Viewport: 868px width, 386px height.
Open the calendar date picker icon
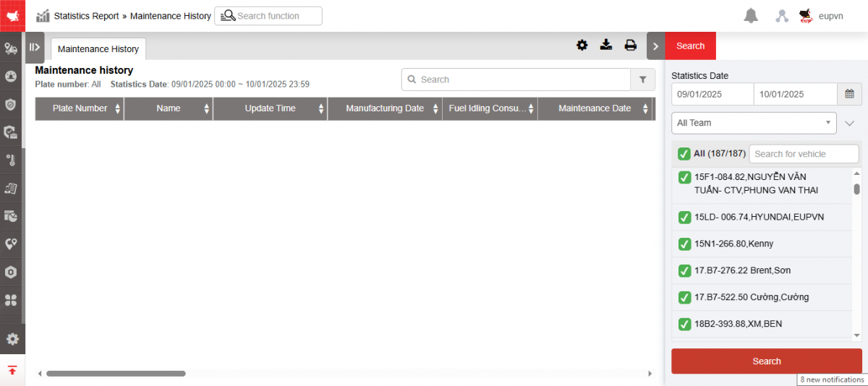pos(849,94)
